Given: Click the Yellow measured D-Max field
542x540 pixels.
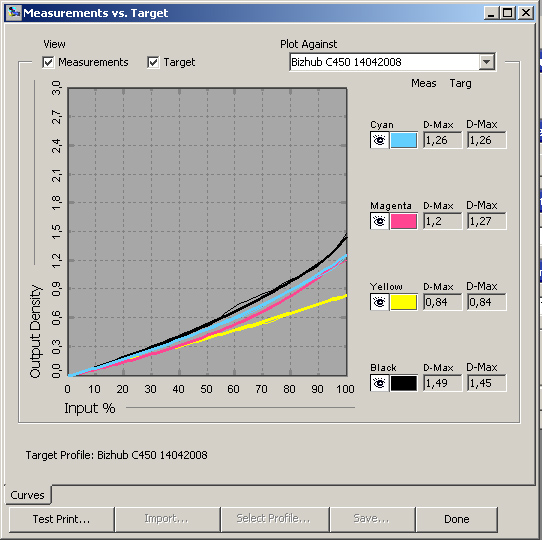Looking at the screenshot, I should [442, 302].
